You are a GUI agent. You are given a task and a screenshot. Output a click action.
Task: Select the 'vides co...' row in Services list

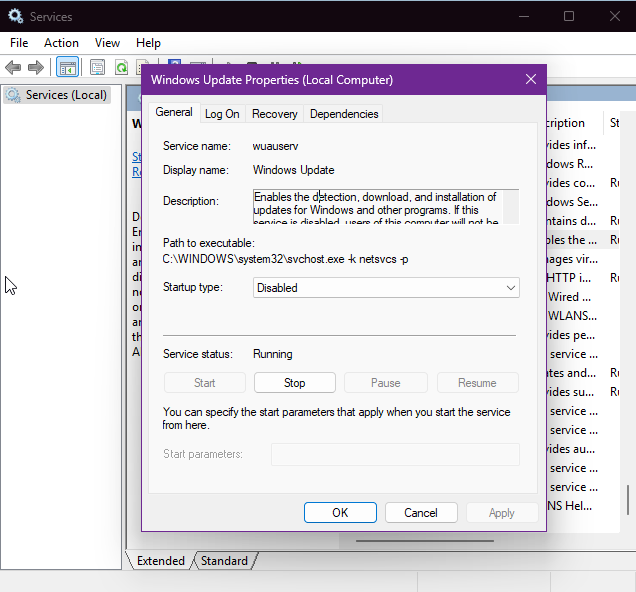(x=582, y=183)
